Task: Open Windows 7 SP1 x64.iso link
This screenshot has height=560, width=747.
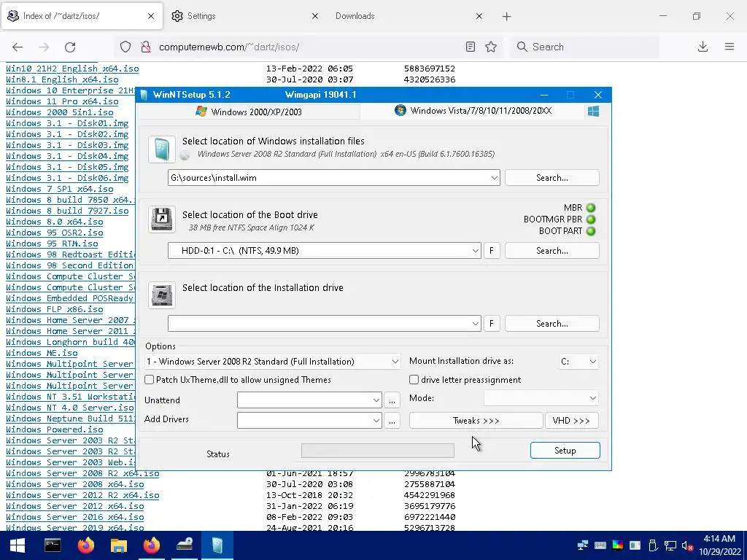Action: click(60, 189)
